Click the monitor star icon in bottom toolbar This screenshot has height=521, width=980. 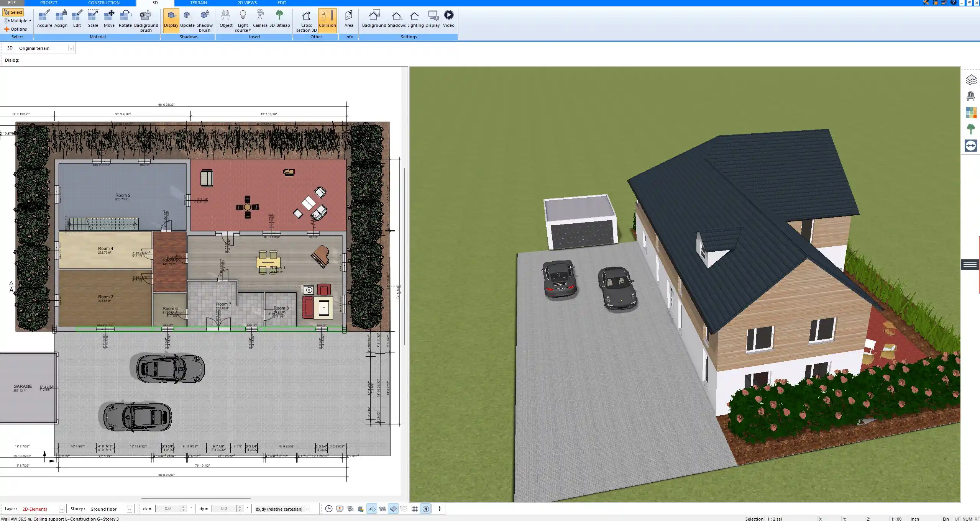[x=340, y=509]
